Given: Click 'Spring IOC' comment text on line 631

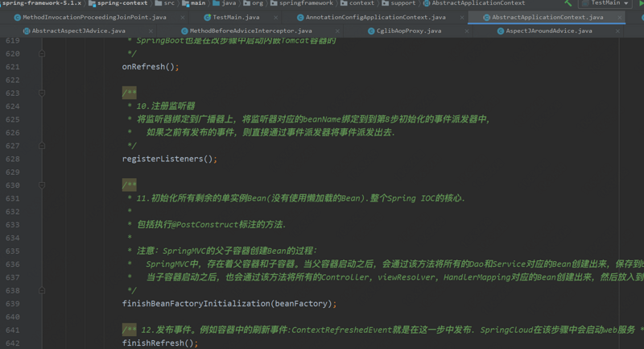Looking at the screenshot, I should 411,198.
